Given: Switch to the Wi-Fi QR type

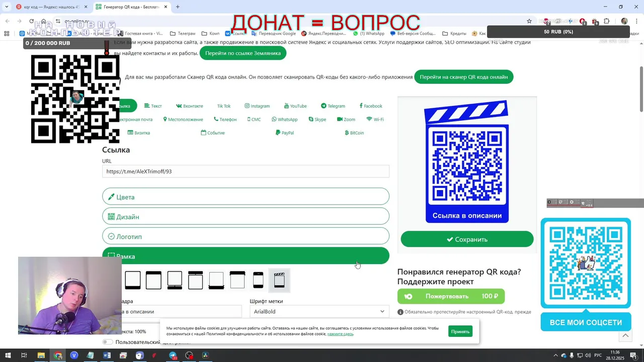Looking at the screenshot, I should click(375, 120).
